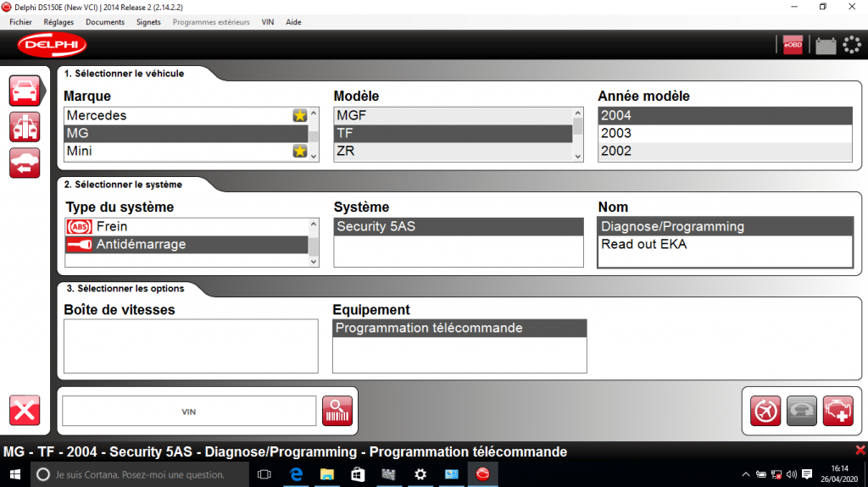Click the grey car scan button

(x=802, y=411)
